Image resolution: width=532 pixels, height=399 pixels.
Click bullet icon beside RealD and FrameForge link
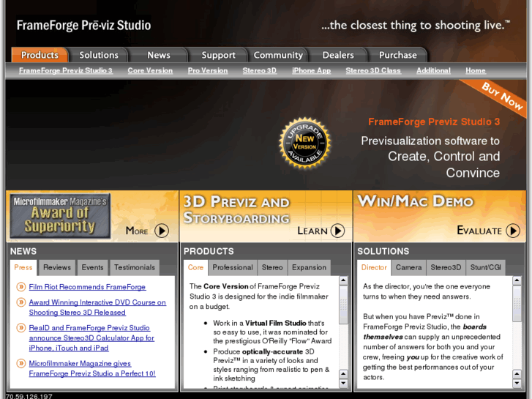click(x=21, y=328)
